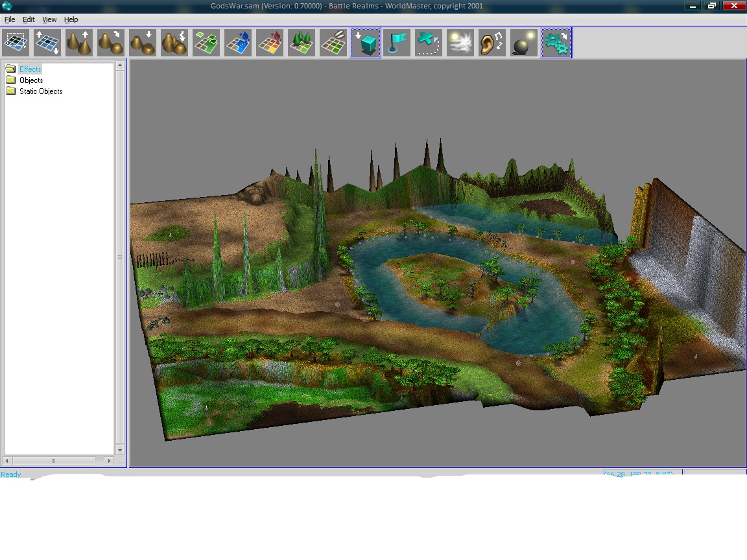Click the horizontal scrollbar right arrow
The height and width of the screenshot is (560, 747).
109,461
